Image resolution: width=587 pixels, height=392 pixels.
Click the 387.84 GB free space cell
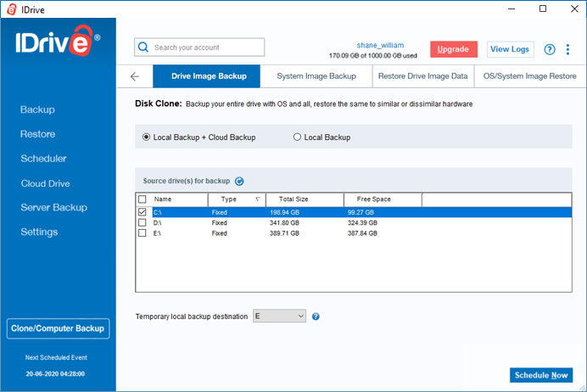pos(362,233)
